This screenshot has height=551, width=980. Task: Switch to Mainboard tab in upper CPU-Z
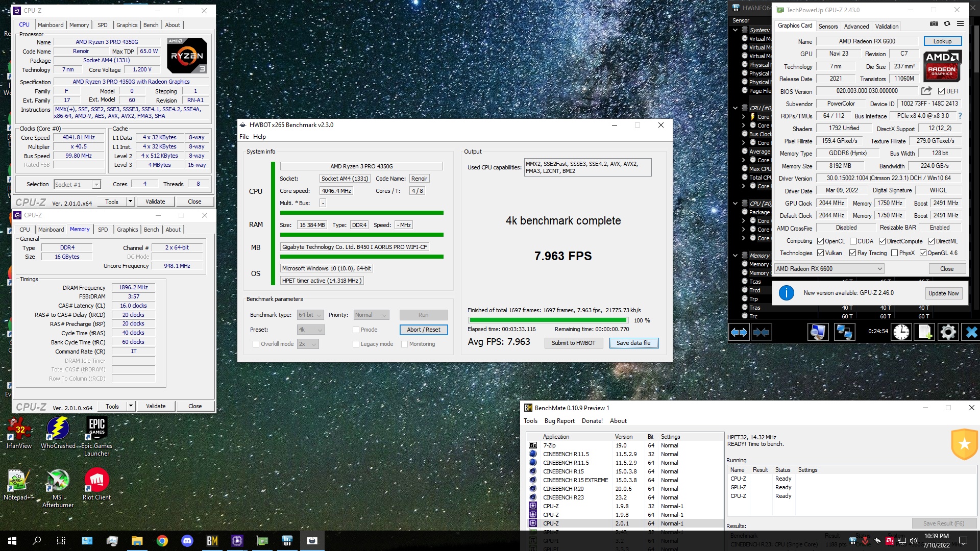(x=51, y=25)
